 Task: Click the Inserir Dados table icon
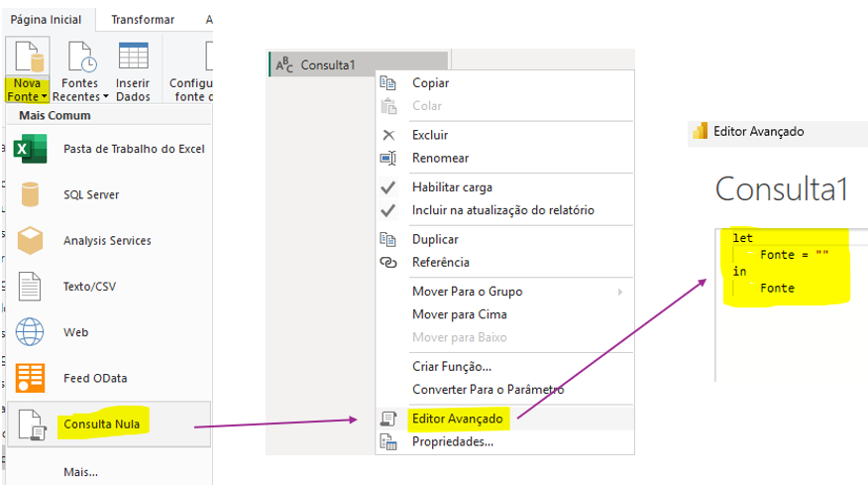coord(133,58)
